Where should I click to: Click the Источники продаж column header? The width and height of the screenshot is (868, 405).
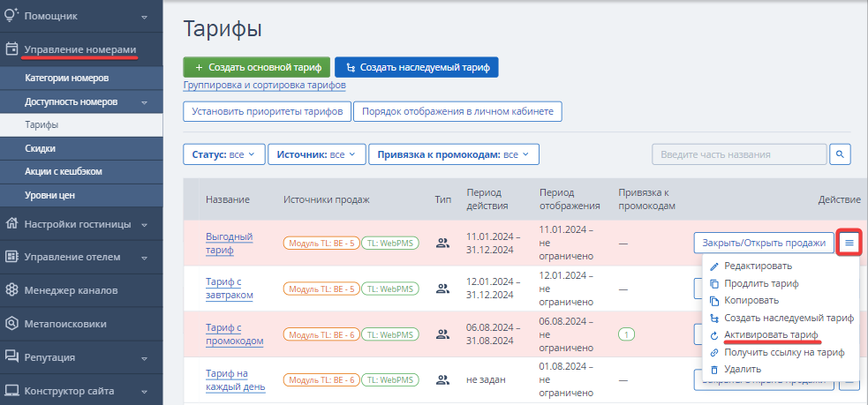click(x=326, y=199)
